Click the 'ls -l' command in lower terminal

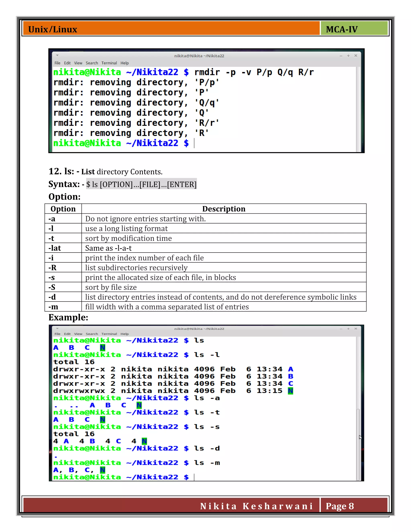click(x=207, y=355)
